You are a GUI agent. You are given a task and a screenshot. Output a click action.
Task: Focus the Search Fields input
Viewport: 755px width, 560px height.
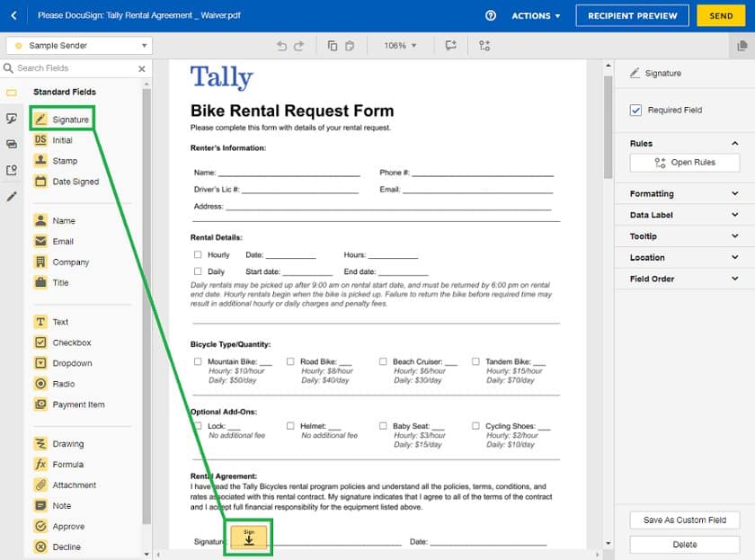[75, 68]
